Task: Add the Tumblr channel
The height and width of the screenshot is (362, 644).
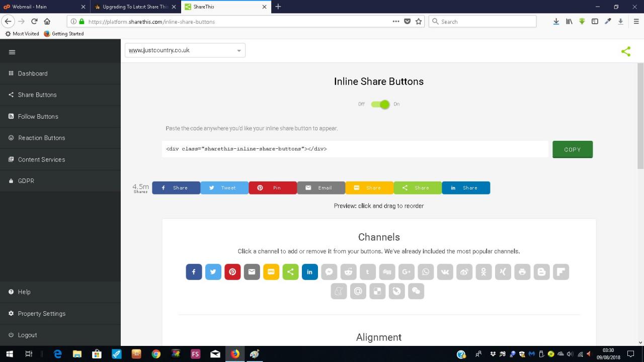Action: [368, 272]
